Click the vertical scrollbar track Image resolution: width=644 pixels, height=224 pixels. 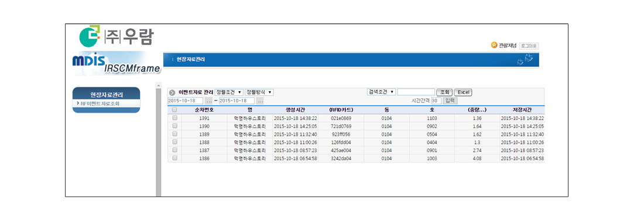(x=159, y=142)
